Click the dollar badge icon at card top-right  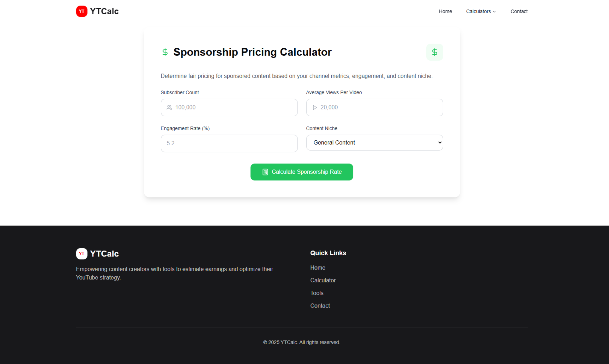[434, 52]
